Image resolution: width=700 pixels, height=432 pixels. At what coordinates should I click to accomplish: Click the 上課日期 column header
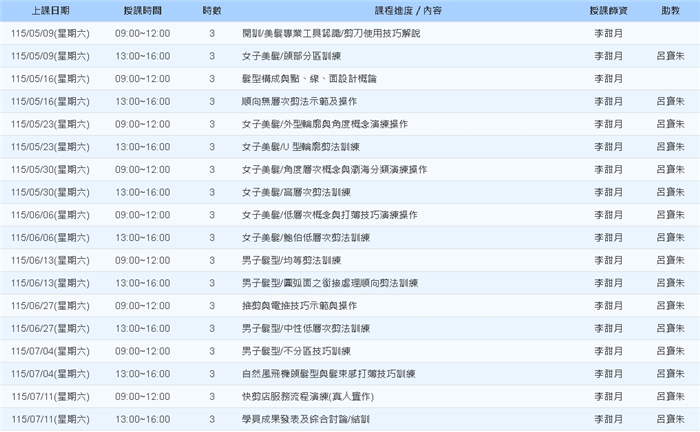click(x=51, y=9)
